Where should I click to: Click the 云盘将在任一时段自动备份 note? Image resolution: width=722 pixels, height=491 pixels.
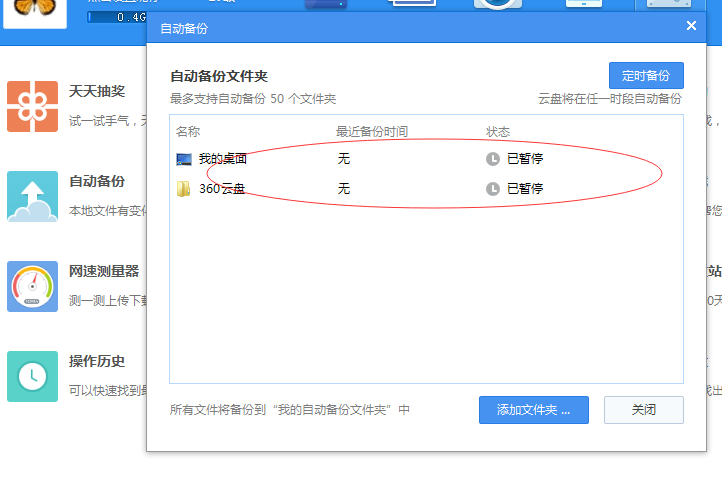click(x=610, y=99)
